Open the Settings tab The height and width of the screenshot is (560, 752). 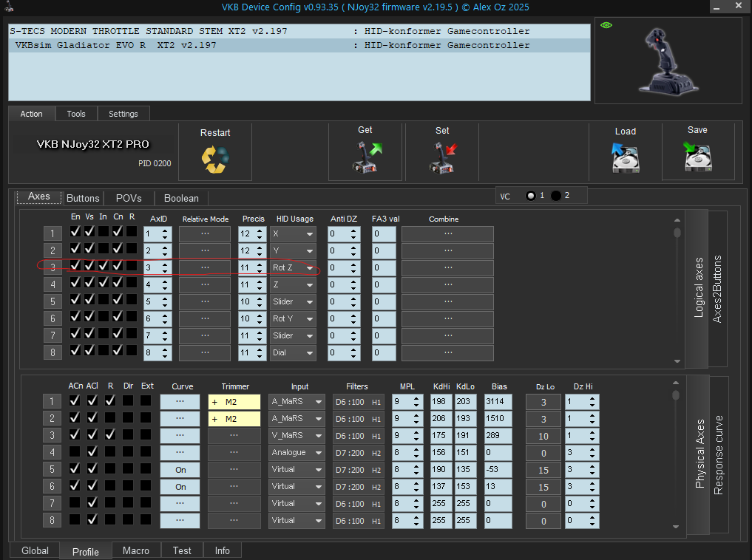point(123,114)
